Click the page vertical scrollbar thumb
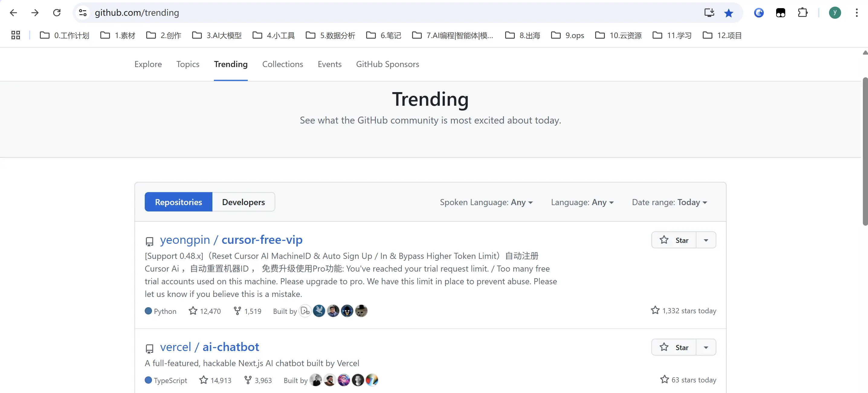 (865, 152)
